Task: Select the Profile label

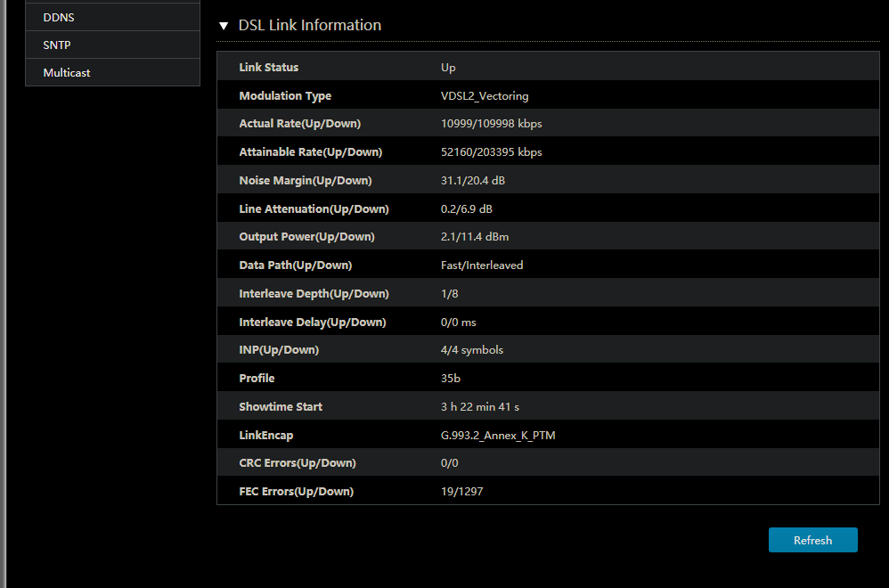Action: [257, 379]
